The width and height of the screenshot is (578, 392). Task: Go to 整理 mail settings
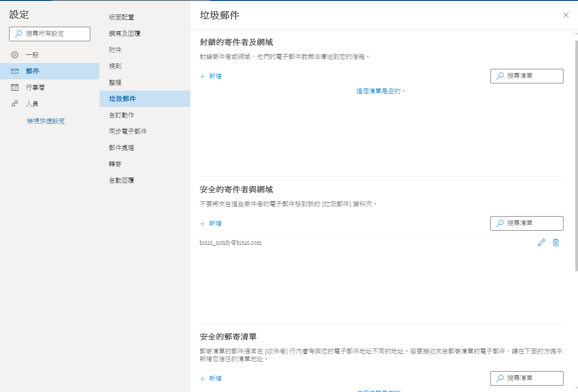tap(145, 82)
